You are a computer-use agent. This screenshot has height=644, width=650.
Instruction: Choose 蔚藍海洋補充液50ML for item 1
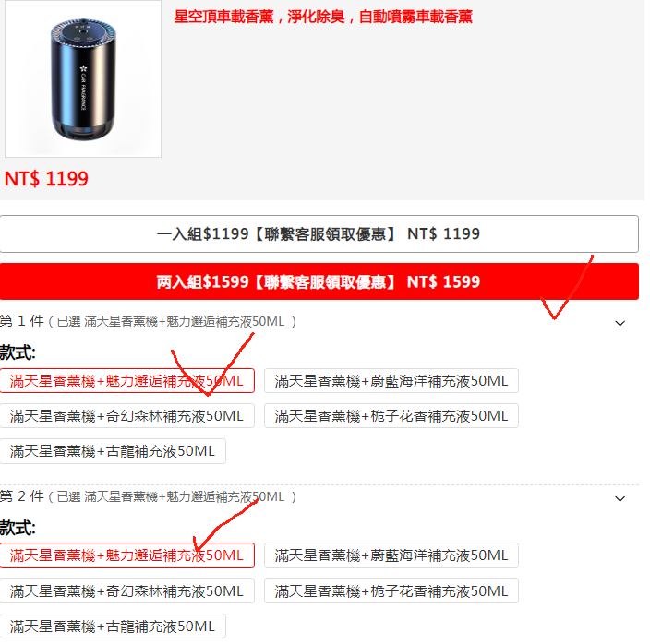tap(391, 381)
